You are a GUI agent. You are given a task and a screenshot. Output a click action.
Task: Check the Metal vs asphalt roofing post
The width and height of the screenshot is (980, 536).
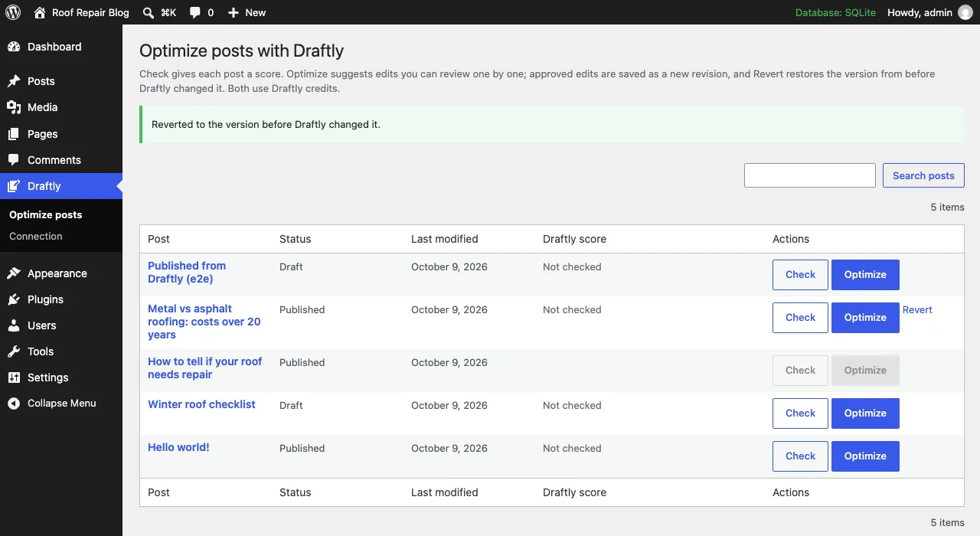[800, 318]
